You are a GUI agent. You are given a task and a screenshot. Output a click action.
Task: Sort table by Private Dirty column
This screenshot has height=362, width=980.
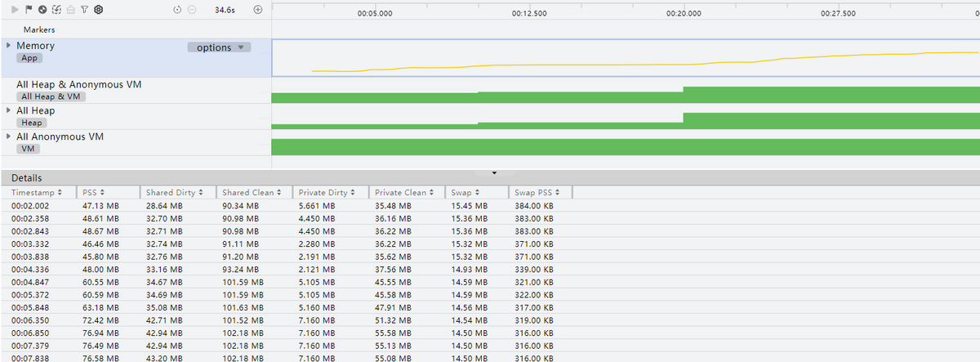(327, 192)
